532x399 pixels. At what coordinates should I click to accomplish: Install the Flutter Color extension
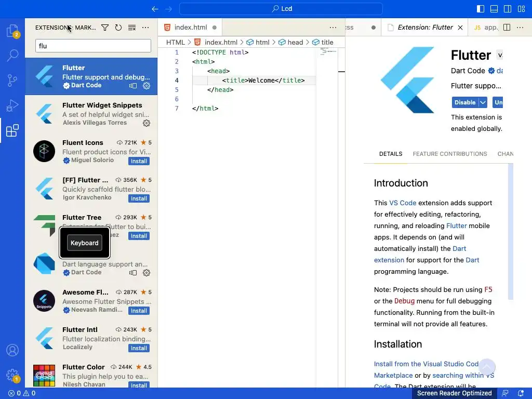pyautogui.click(x=139, y=385)
